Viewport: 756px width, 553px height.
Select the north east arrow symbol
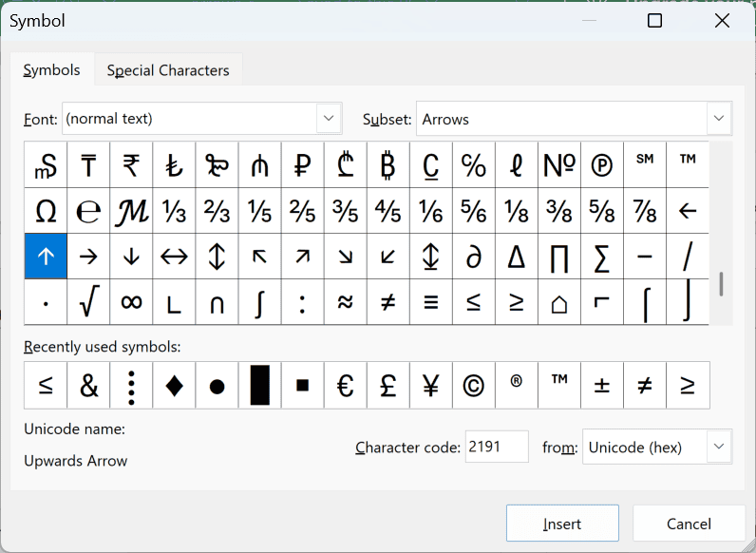pos(302,257)
